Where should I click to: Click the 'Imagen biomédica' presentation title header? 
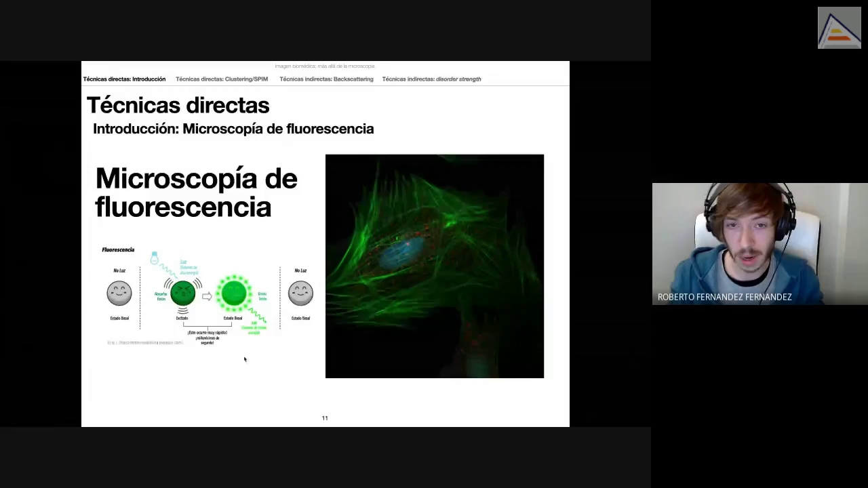(x=325, y=66)
